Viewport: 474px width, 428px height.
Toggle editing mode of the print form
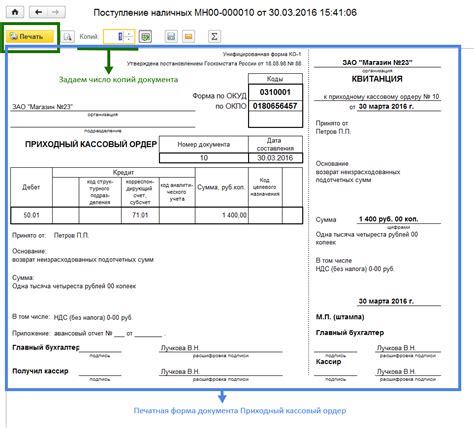point(146,37)
